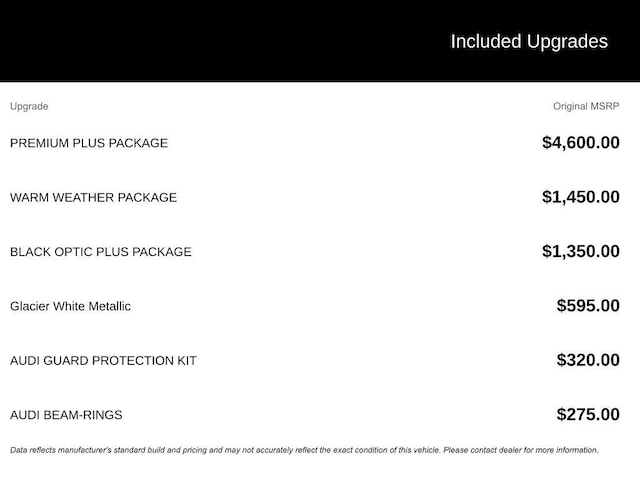
Task: Click the $595.00 price
Action: 588,305
